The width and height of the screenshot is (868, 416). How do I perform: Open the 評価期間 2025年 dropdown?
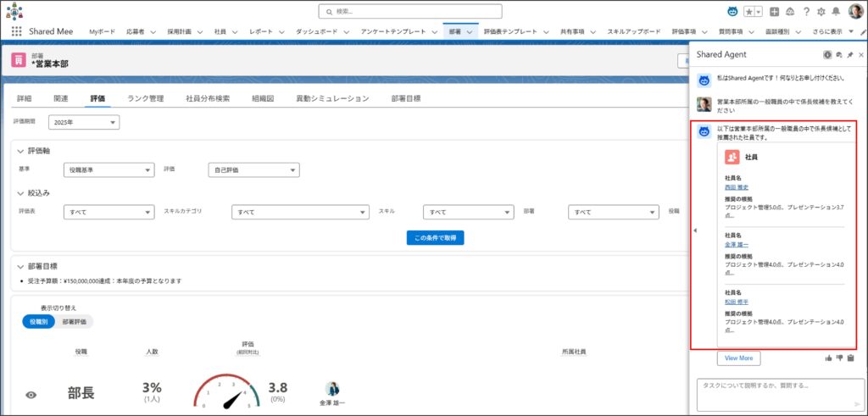pos(84,123)
